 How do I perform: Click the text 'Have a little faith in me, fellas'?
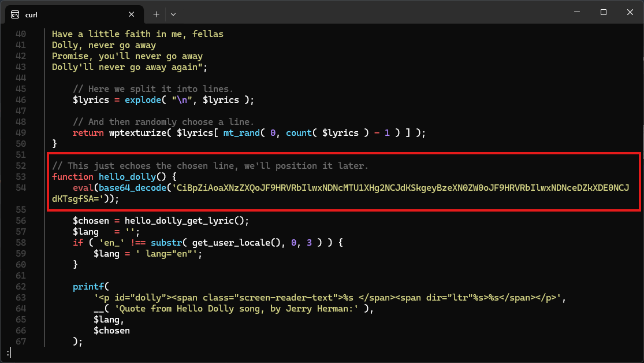pyautogui.click(x=137, y=34)
